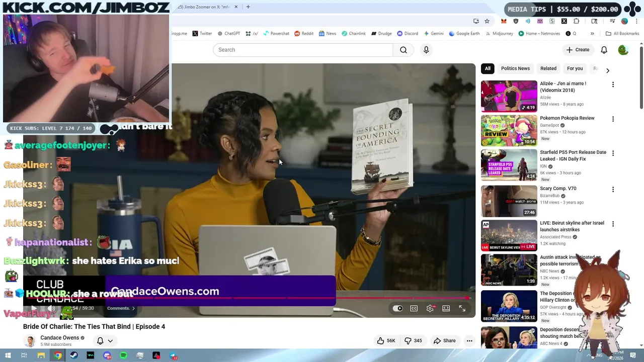The height and width of the screenshot is (362, 644).
Task: Expand Comments chevron in player
Action: (133, 308)
